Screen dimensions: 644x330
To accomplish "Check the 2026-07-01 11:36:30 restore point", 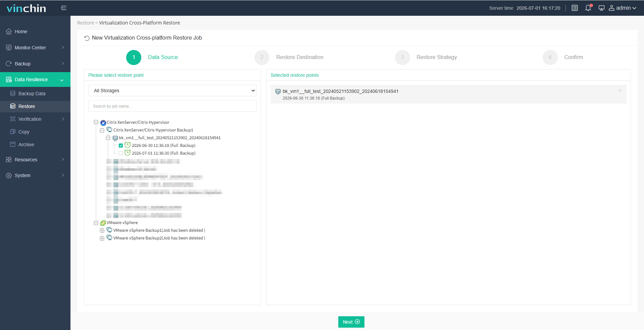I will pos(121,153).
